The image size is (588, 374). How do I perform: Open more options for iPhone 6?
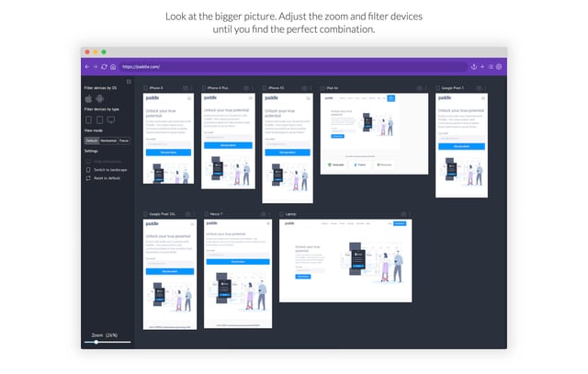[192, 88]
